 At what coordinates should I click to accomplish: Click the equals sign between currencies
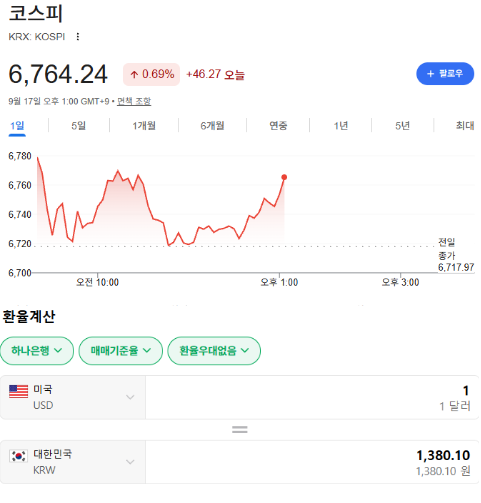coord(240,430)
